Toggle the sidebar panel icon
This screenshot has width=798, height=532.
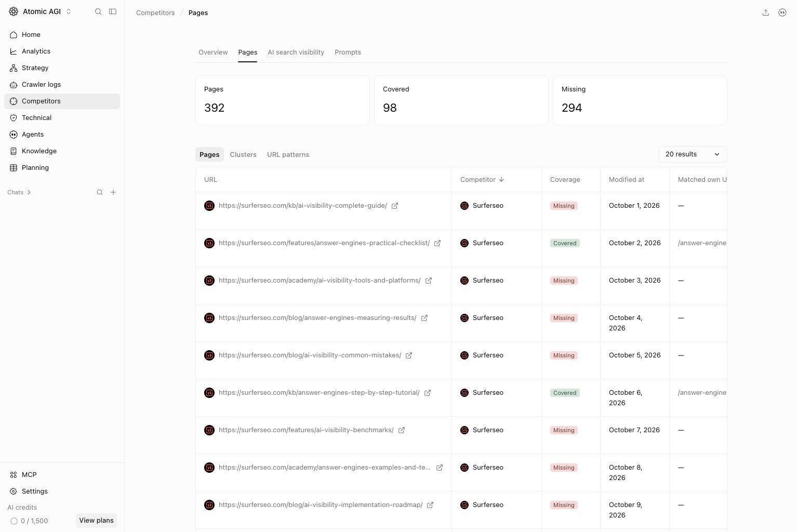click(113, 11)
